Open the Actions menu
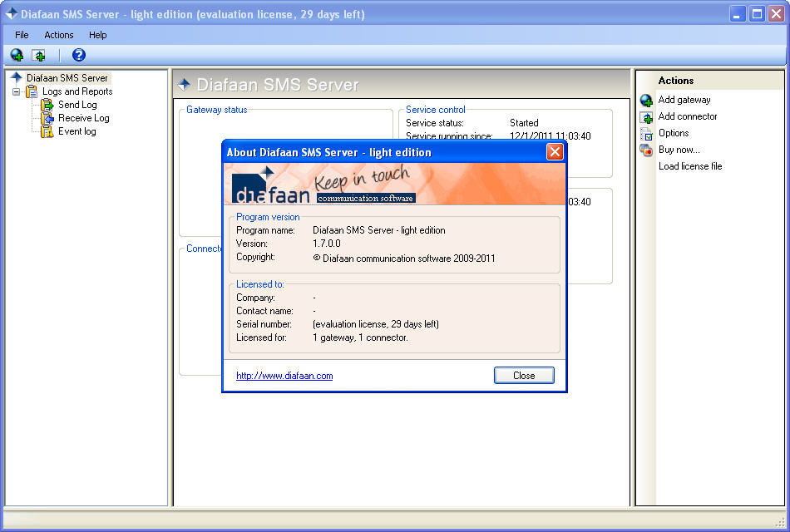 pos(58,35)
